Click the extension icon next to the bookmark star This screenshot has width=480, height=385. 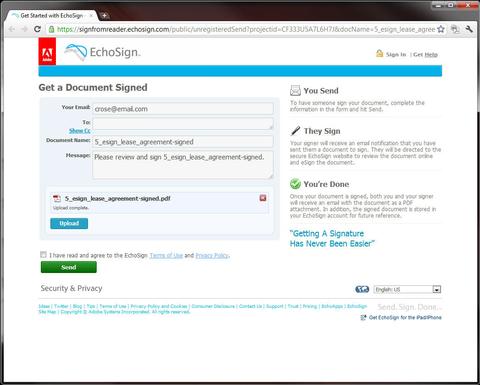click(455, 29)
